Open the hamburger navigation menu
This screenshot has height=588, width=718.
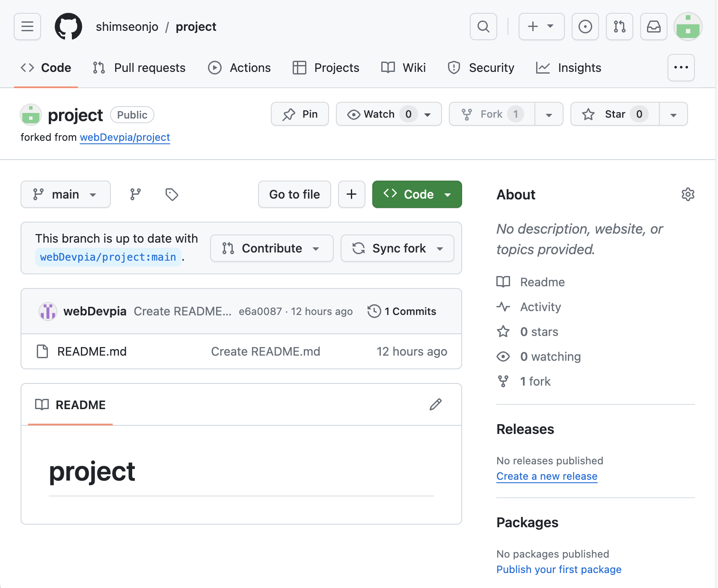(27, 27)
